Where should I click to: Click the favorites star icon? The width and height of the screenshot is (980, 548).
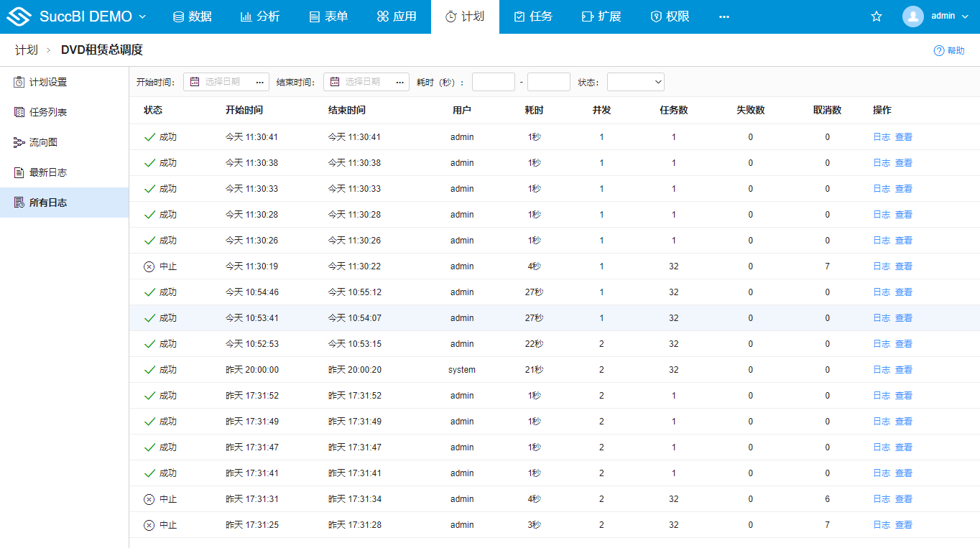(x=876, y=17)
